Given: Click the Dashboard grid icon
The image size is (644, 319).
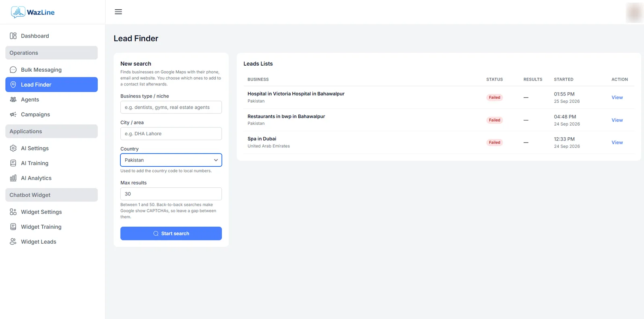Looking at the screenshot, I should (13, 36).
